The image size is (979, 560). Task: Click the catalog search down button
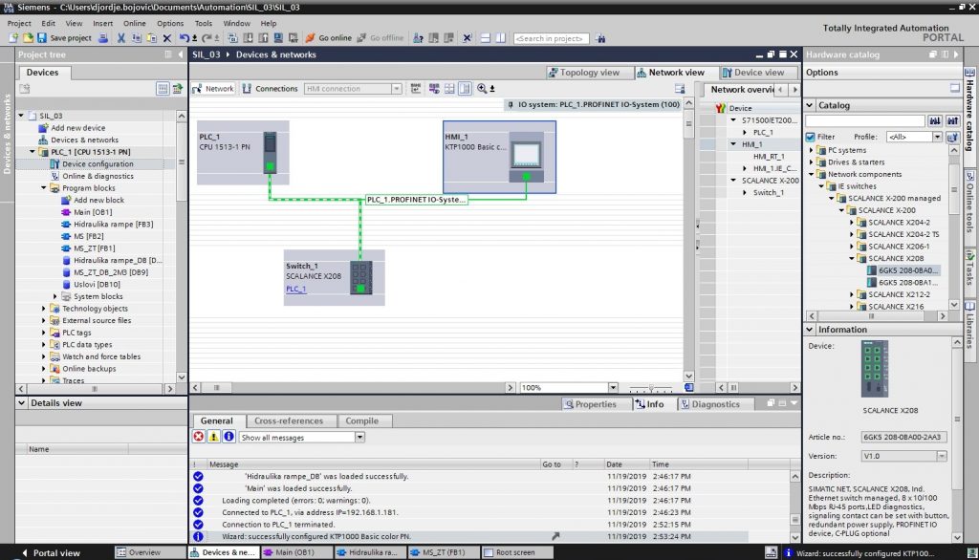coord(936,121)
